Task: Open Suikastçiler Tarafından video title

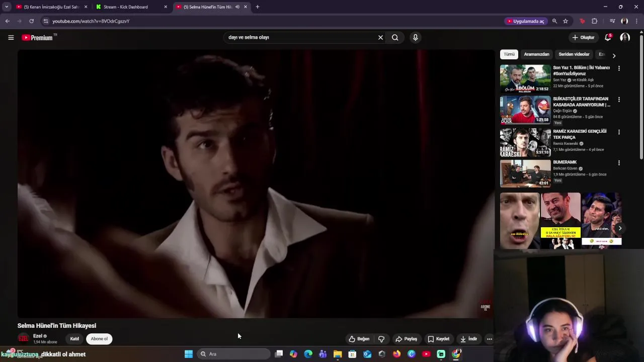Action: tap(581, 102)
